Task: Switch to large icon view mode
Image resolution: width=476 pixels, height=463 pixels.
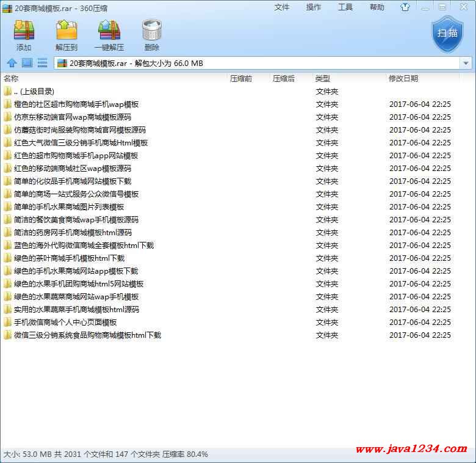Action: [x=27, y=63]
